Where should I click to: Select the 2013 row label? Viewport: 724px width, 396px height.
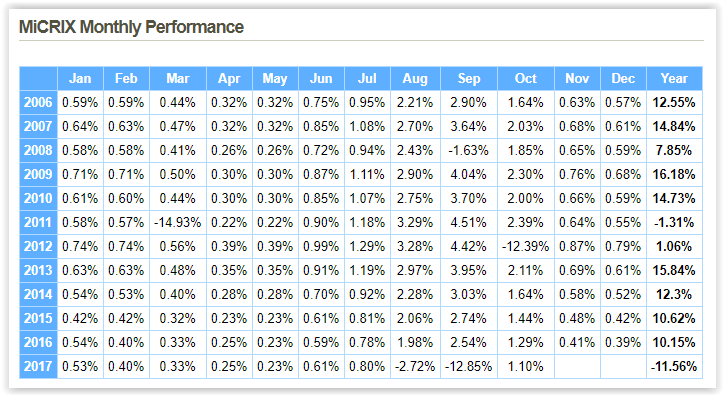coord(38,270)
